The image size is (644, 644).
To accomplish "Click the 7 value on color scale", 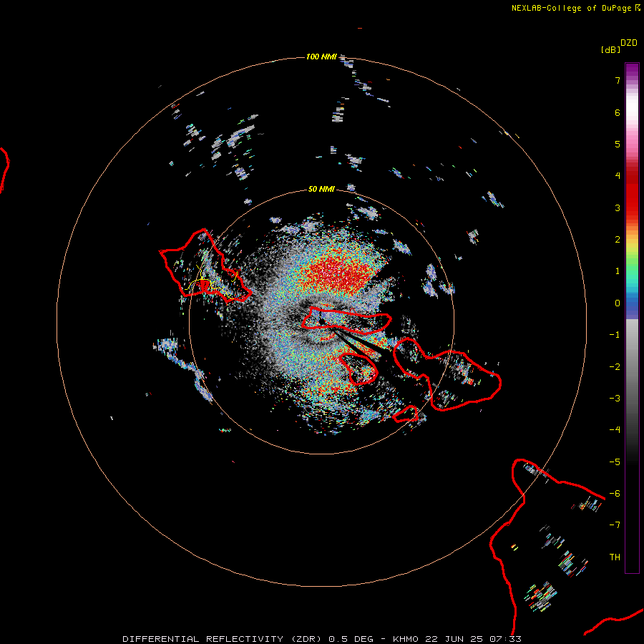I will coord(618,80).
